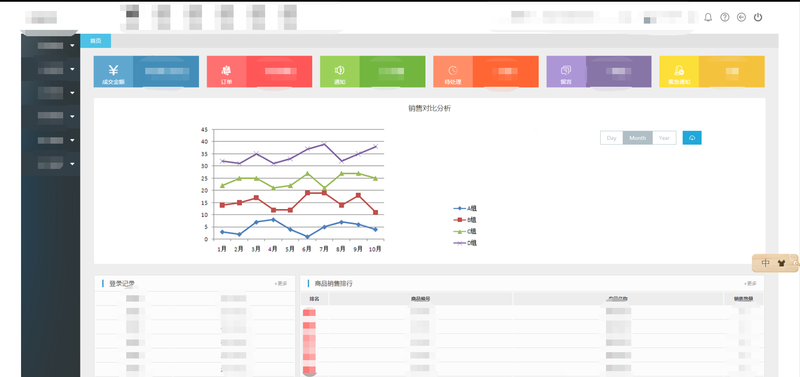800x377 pixels.
Task: Open the yellow 紧急通知 urgent notice tile
Action: pos(679,71)
